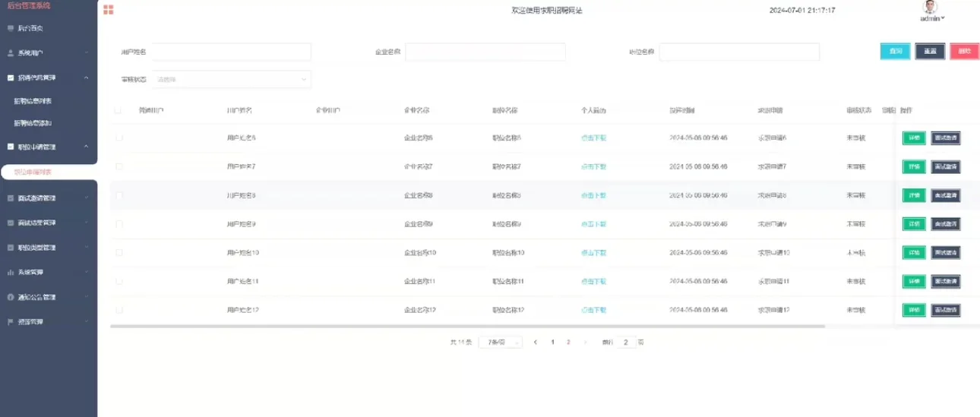Expand the 面试邀请管理 sidebar menu
Image resolution: width=980 pixels, height=417 pixels.
[87, 198]
